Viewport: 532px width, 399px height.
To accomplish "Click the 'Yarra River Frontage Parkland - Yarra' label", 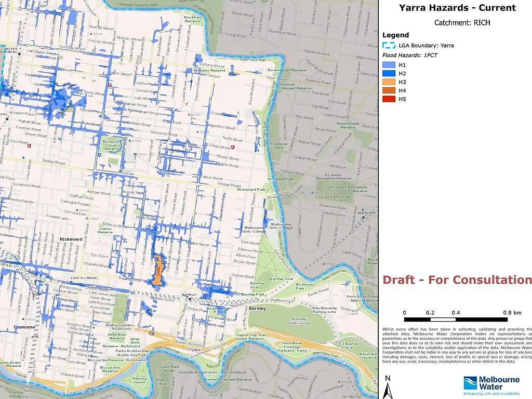I will pyautogui.click(x=292, y=347).
